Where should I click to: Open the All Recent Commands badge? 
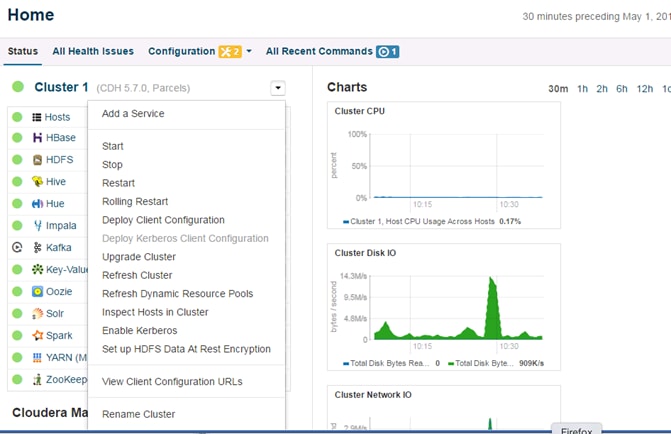click(387, 52)
